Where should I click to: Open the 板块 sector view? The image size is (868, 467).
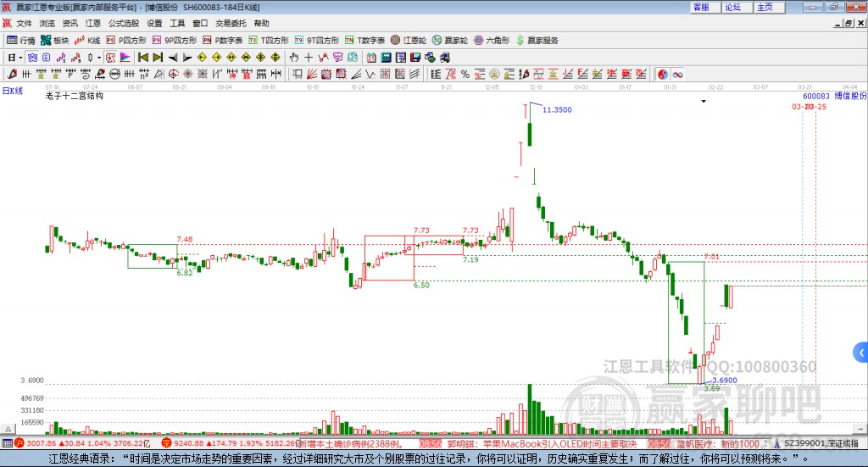pyautogui.click(x=55, y=41)
